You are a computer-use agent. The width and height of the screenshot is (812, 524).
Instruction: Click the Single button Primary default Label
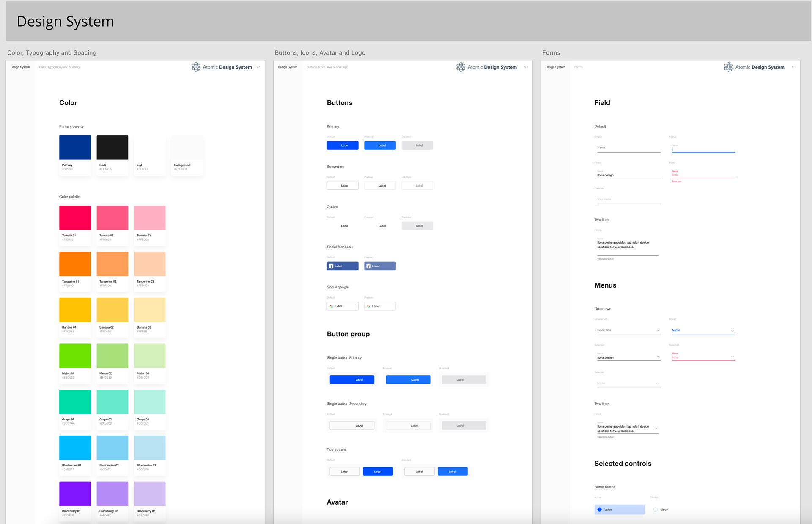tap(352, 379)
